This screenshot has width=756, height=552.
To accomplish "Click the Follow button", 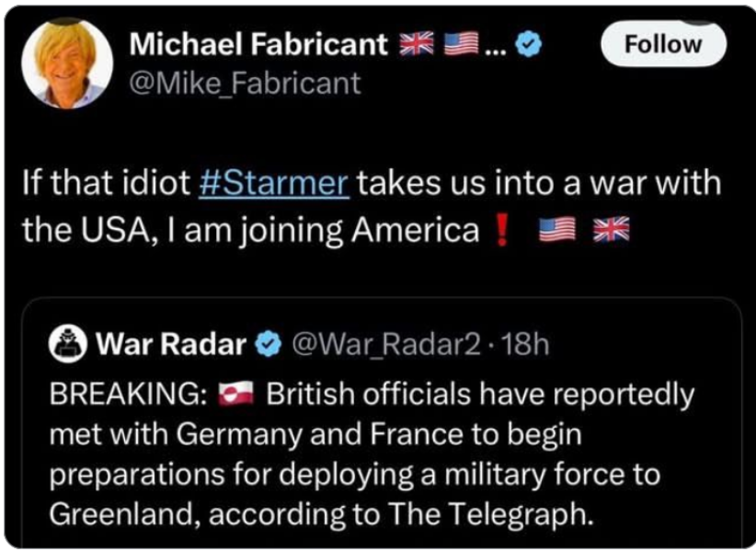I will [663, 43].
